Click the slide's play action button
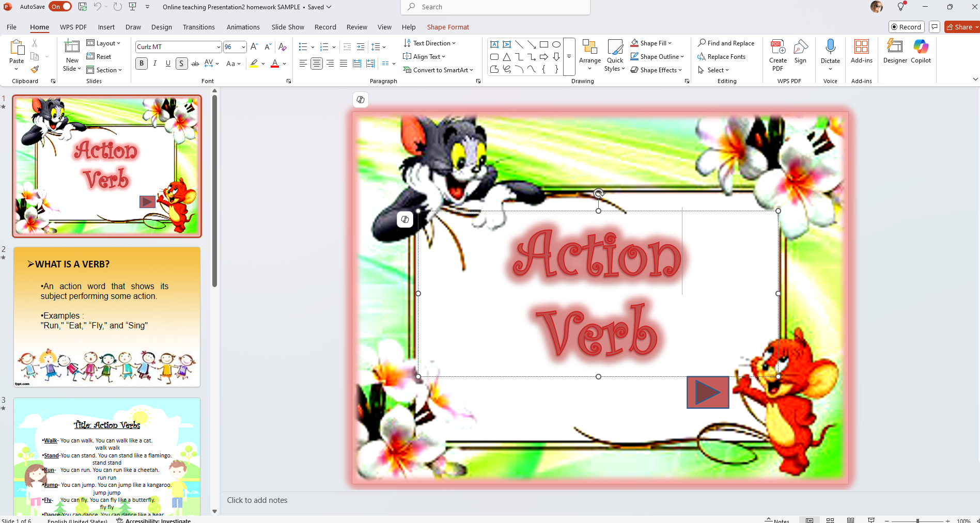This screenshot has width=980, height=523. [708, 392]
